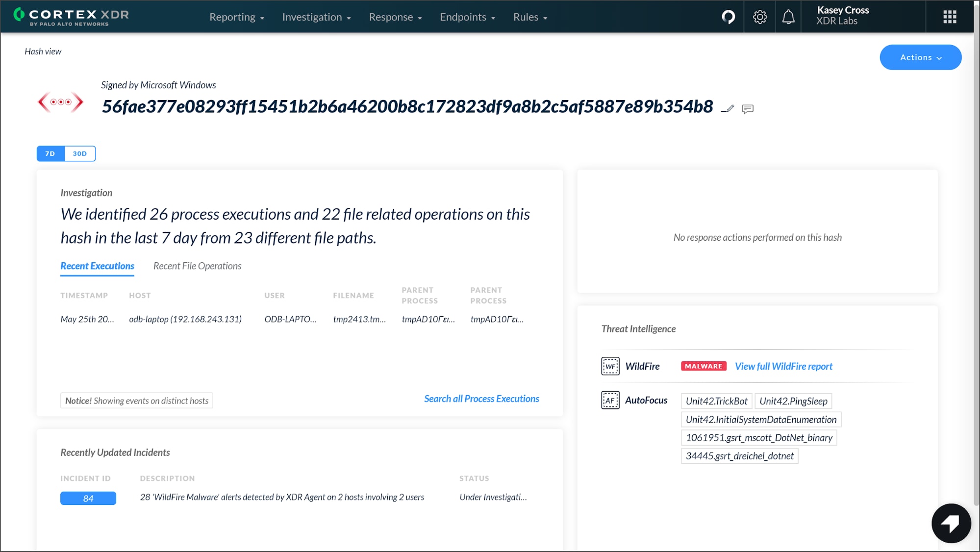Click 'Signed by Microsoft Windows' text
The width and height of the screenshot is (980, 552).
158,85
